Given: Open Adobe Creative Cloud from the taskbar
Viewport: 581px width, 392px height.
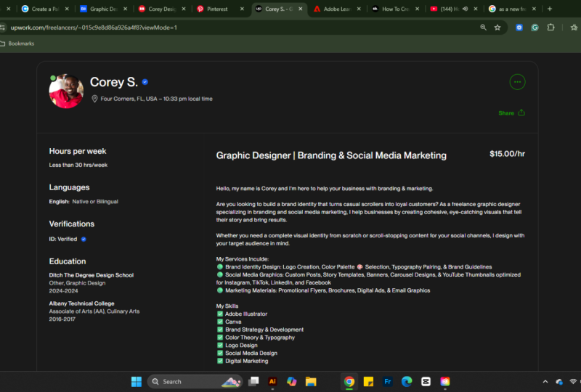Looking at the screenshot, I should point(445,381).
